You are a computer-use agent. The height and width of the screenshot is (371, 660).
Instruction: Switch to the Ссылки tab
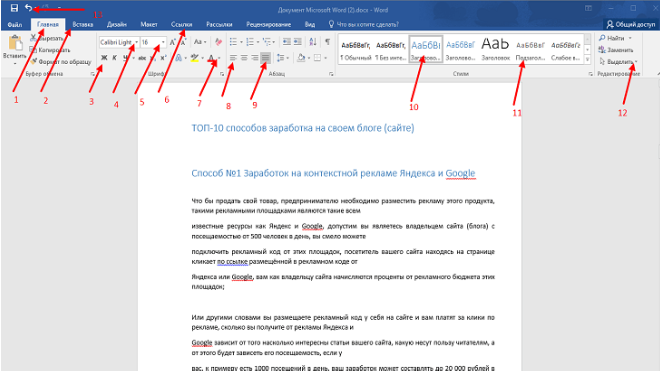click(181, 24)
